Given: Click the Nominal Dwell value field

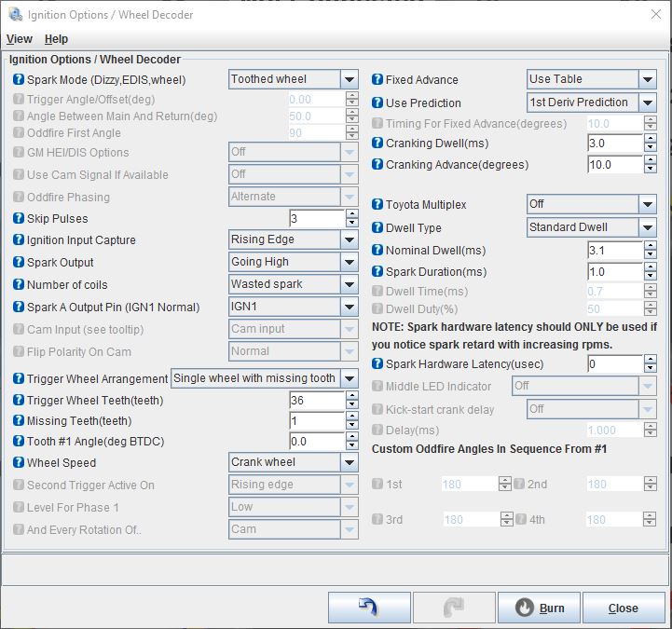Looking at the screenshot, I should [x=615, y=251].
